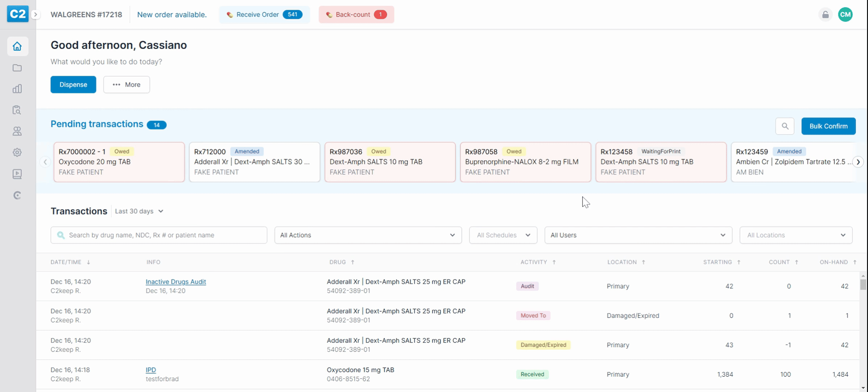Click the transactions search input field

point(159,235)
